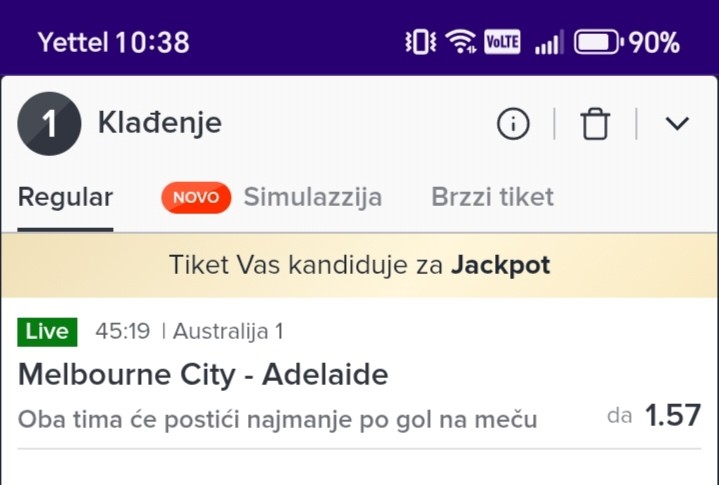This screenshot has height=485, width=719.
Task: Open the bet slip info icon
Action: click(x=513, y=124)
